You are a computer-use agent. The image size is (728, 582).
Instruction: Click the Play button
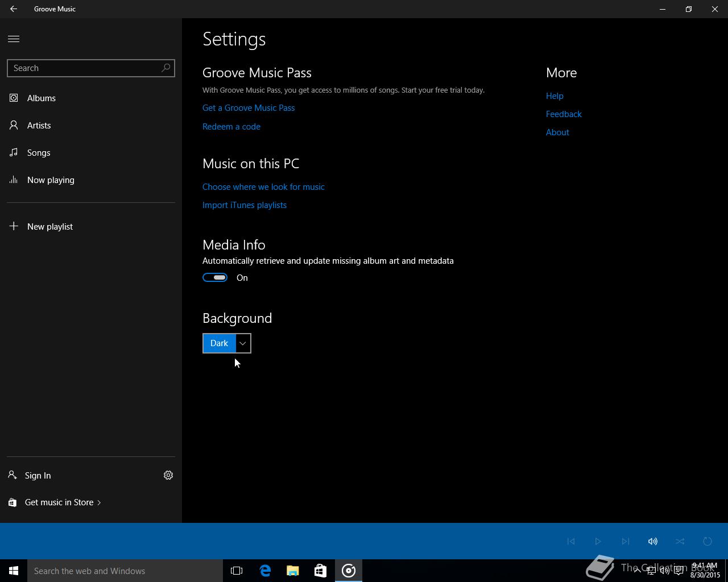(x=598, y=541)
